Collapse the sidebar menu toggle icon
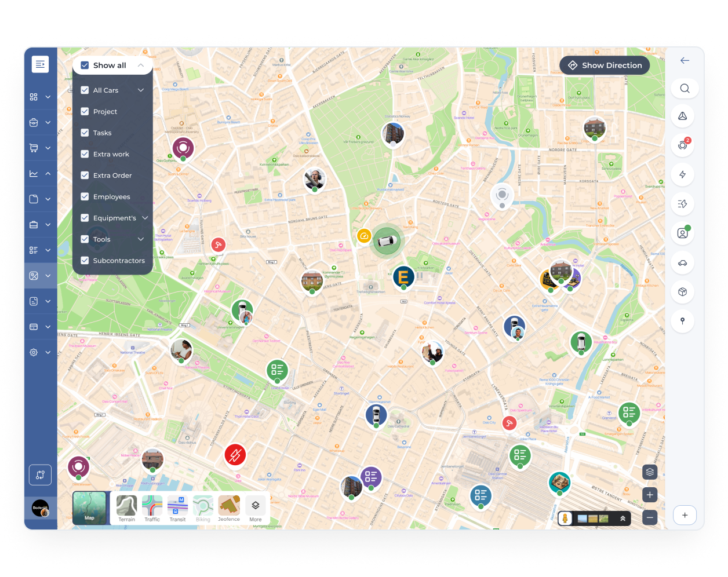This screenshot has height=577, width=728. pos(40,64)
